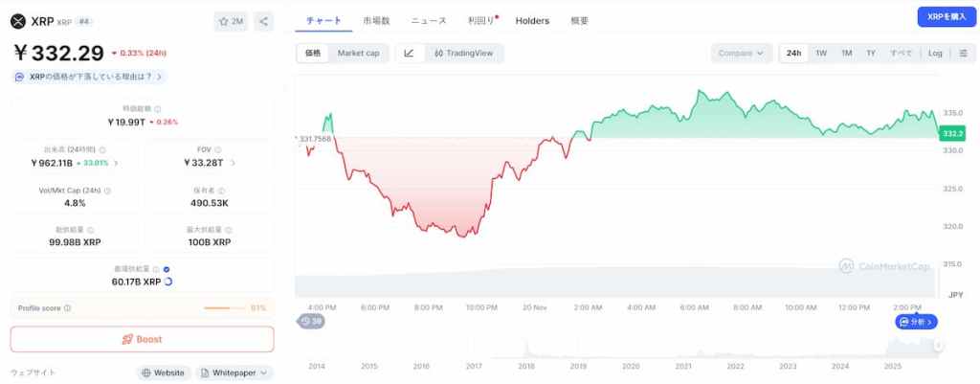980x384 pixels.
Task: Expand the 24h volume chevron after 33.01%
Action: [x=116, y=163]
